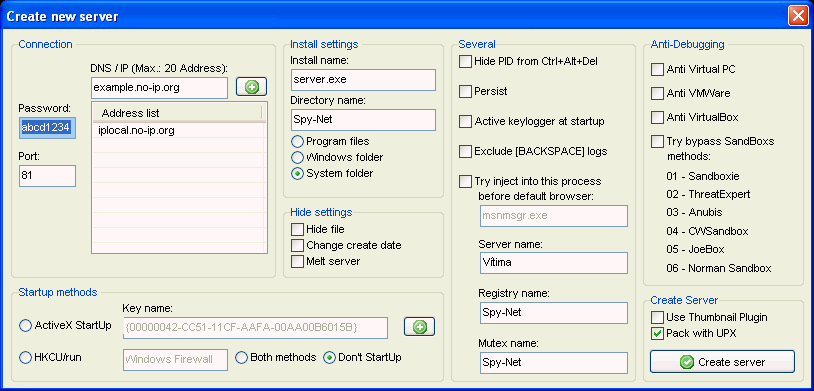Click the Create server button

tap(722, 362)
